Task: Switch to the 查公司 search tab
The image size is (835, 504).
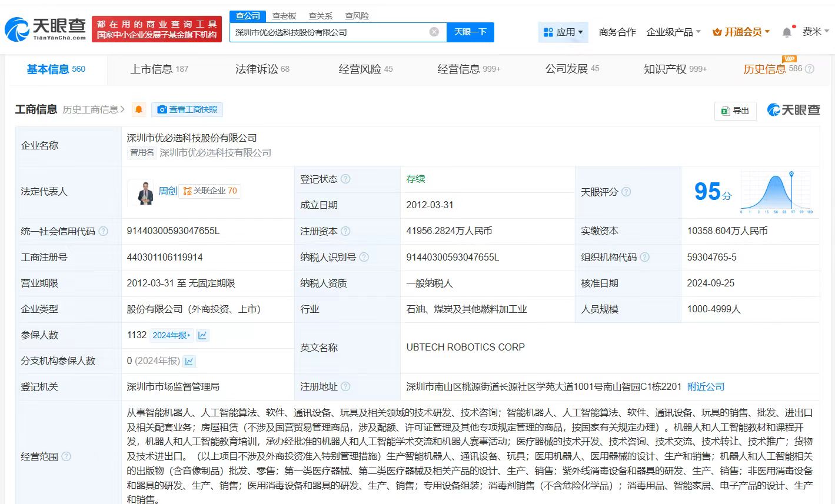Action: pos(248,16)
